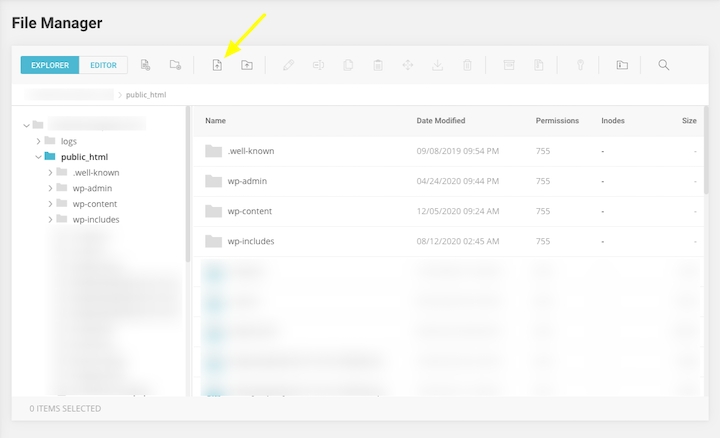Viewport: 720px width, 438px height.
Task: Click the New Folder icon
Action: click(175, 65)
